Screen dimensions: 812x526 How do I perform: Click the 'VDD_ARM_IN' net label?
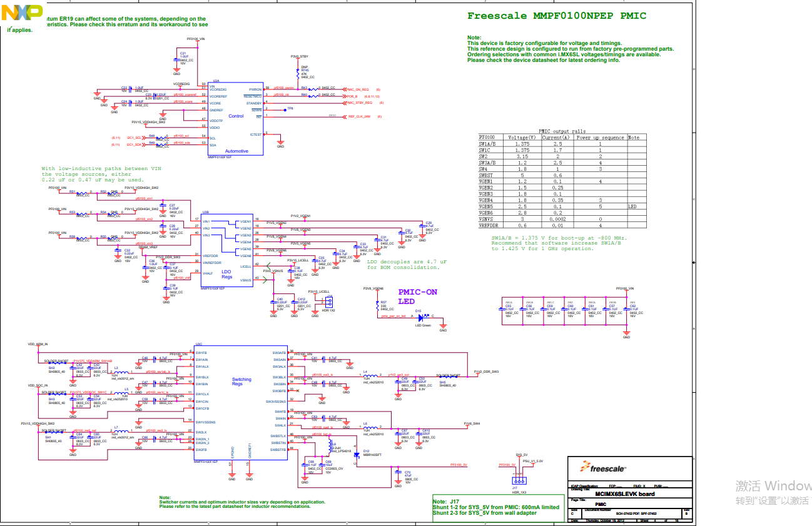click(x=38, y=344)
